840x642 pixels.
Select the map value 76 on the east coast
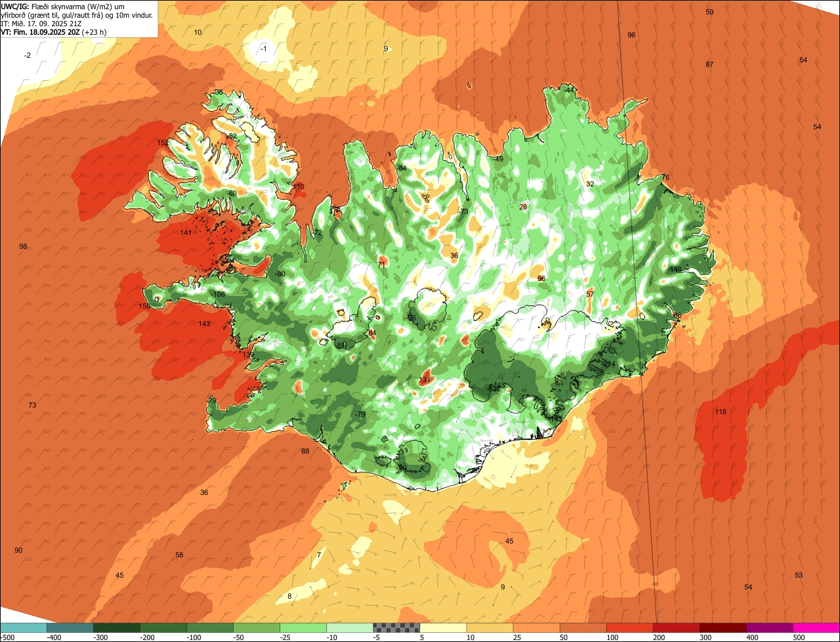tap(665, 177)
